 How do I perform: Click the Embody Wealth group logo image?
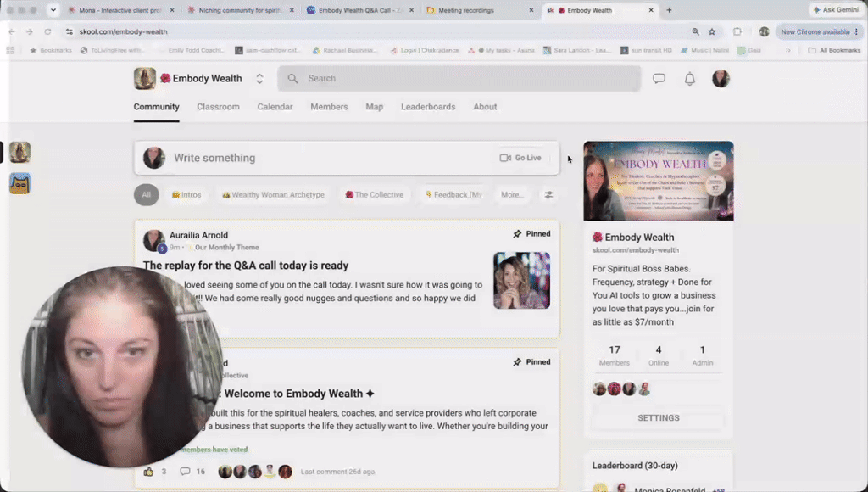(144, 79)
